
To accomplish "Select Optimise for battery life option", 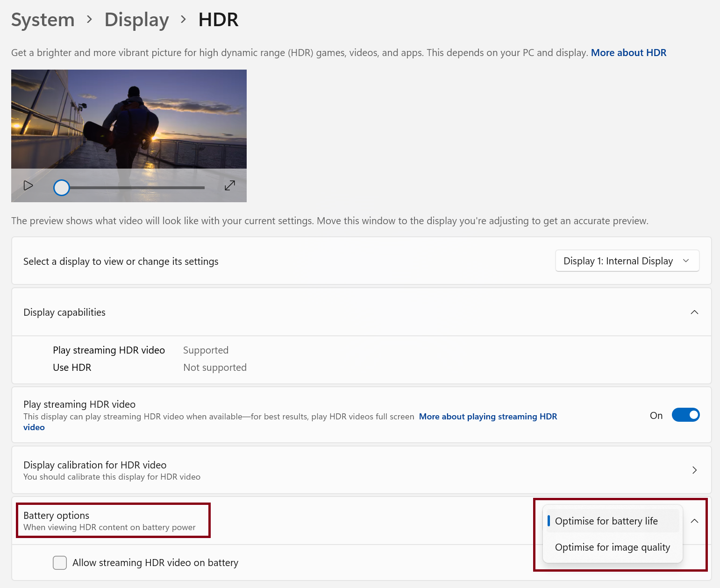I will point(613,521).
